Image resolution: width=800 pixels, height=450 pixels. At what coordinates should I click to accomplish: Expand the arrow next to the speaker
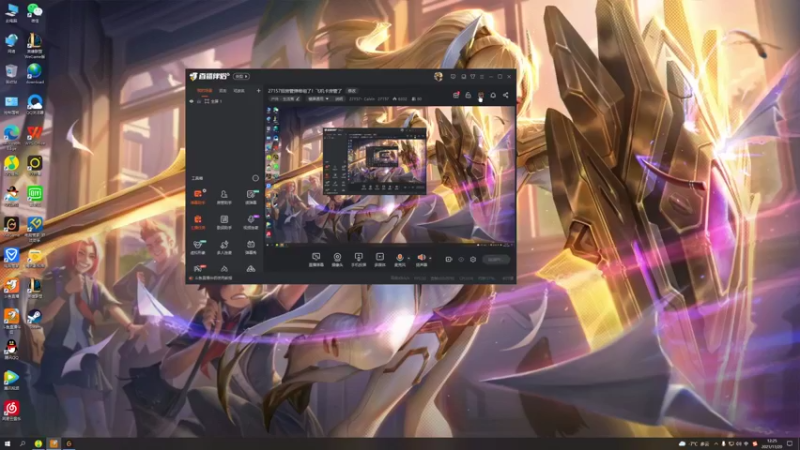point(430,258)
